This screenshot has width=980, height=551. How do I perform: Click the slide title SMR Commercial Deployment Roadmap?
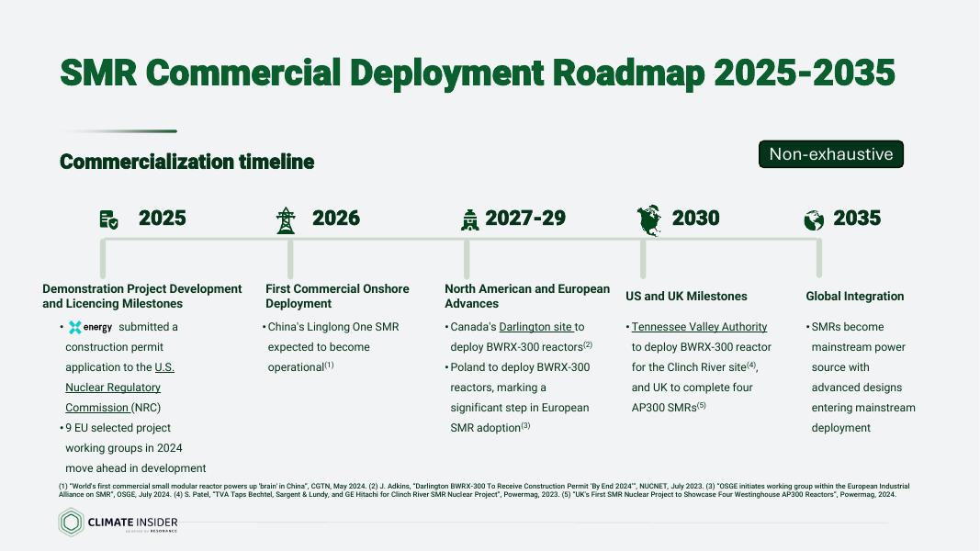click(478, 73)
